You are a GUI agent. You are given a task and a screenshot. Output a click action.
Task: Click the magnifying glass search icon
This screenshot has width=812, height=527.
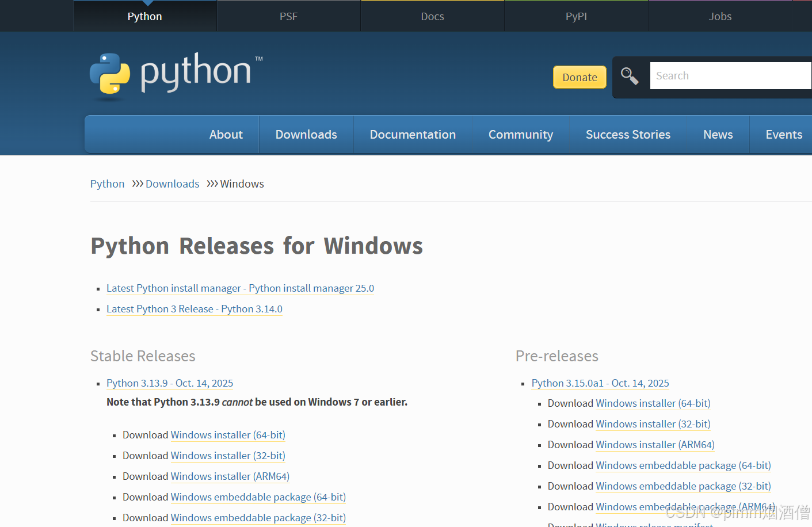click(630, 76)
